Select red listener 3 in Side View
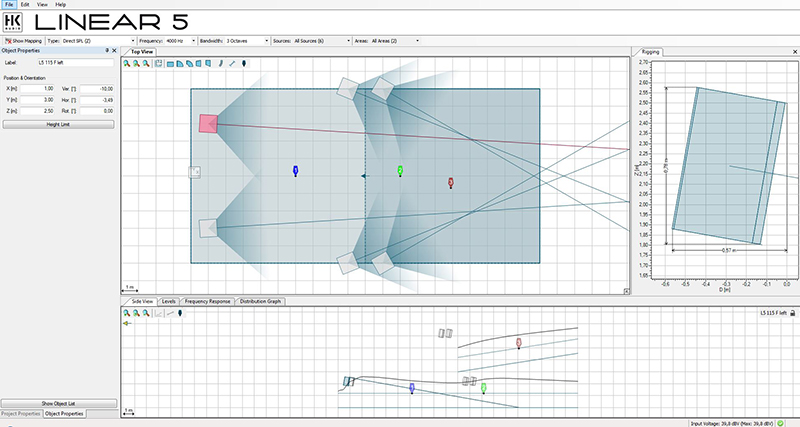This screenshot has height=427, width=800. [519, 343]
